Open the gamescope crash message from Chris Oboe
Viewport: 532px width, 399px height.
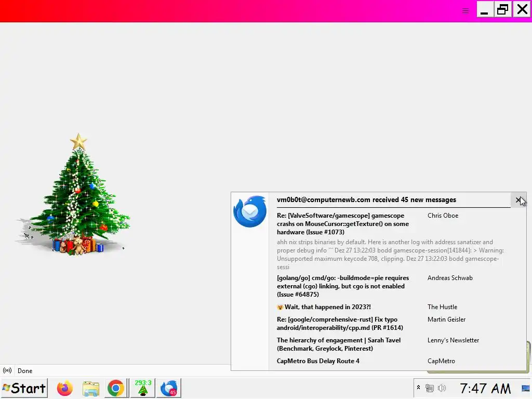click(x=343, y=224)
